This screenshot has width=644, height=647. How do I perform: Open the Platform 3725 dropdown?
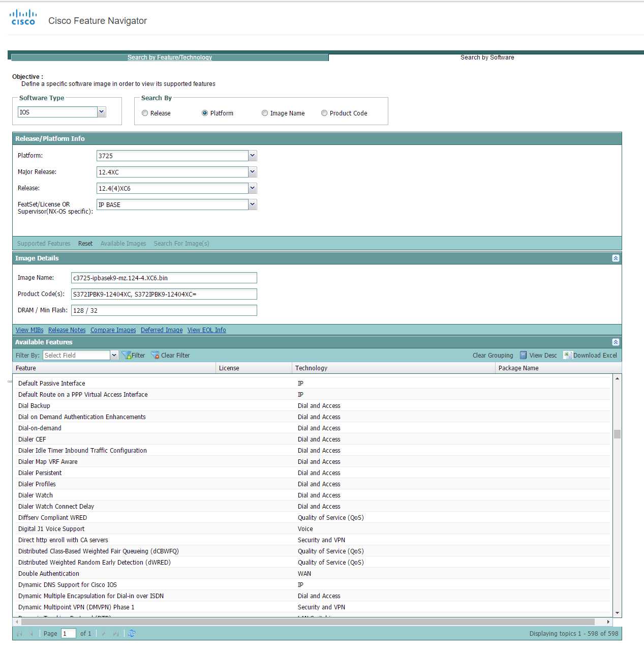click(253, 156)
